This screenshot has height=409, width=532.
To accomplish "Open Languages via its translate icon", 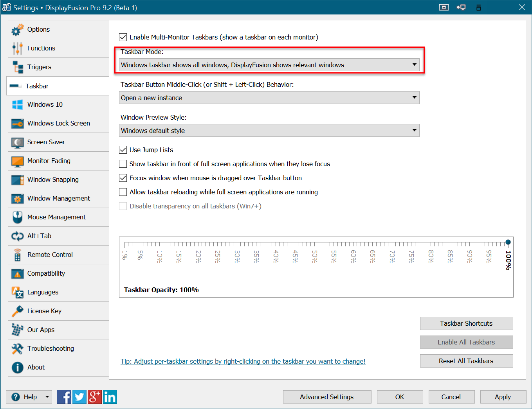I will click(x=18, y=292).
